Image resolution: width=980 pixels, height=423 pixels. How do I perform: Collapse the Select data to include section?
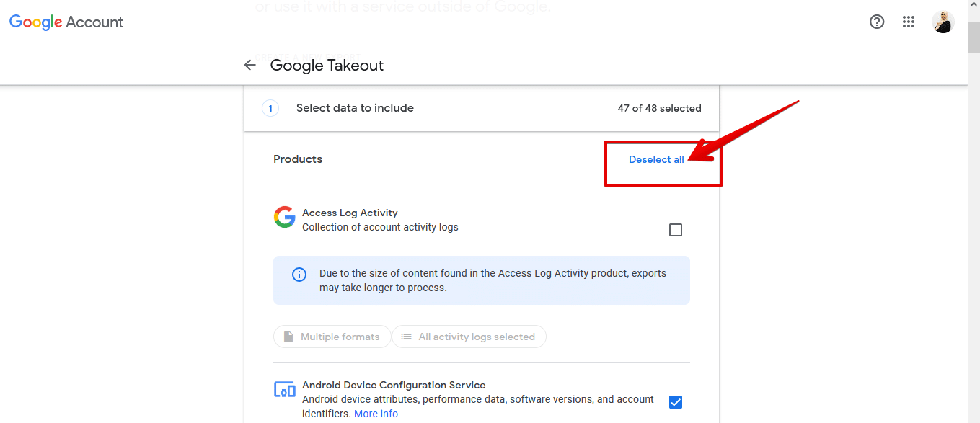482,108
